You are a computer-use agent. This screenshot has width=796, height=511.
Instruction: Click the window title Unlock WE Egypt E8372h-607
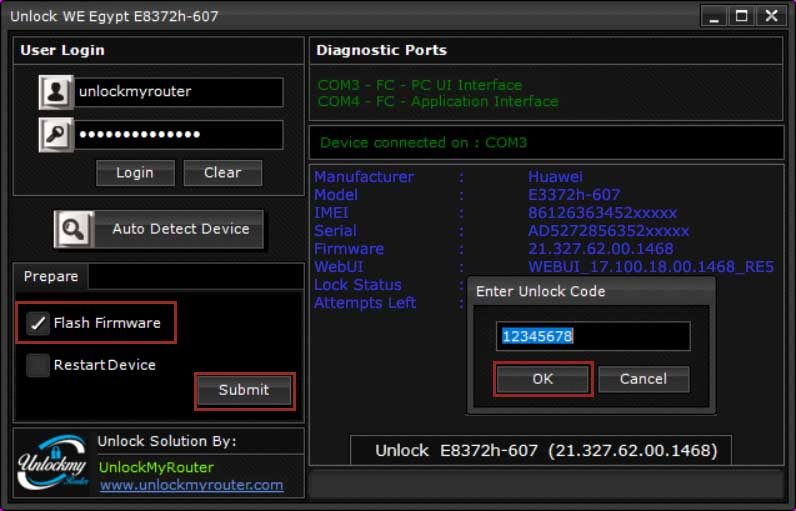[114, 16]
